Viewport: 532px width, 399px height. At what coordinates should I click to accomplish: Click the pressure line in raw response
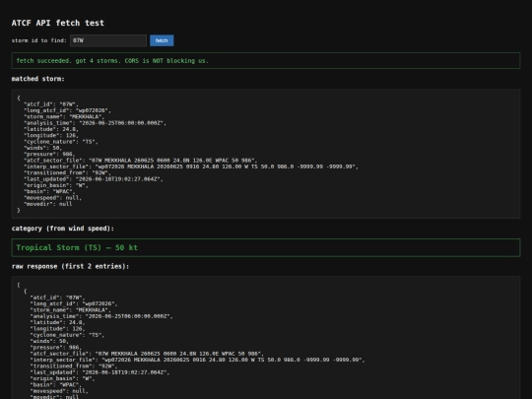55,348
